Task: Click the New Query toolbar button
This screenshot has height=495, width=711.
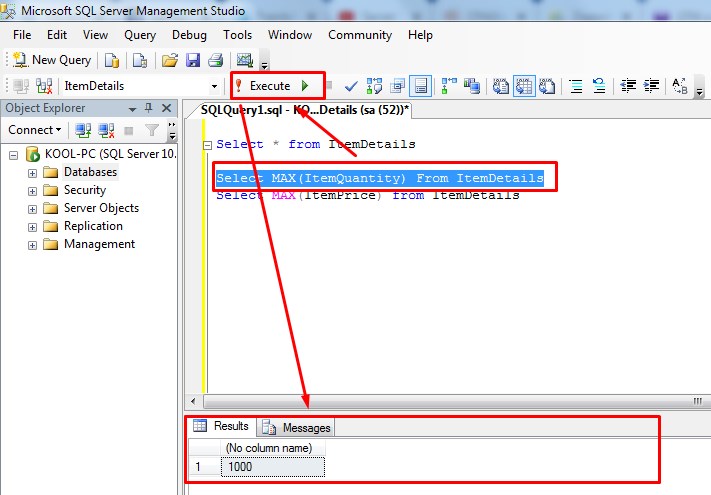Action: click(x=52, y=60)
